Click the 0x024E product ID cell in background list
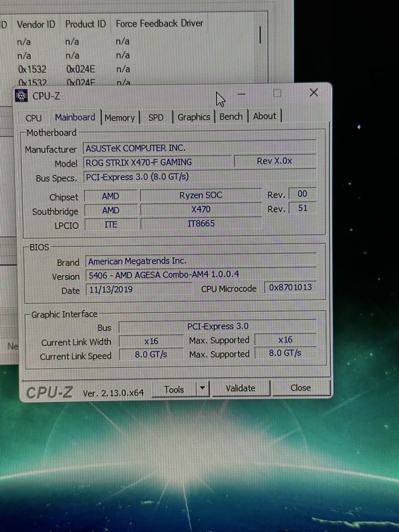Screen dimensions: 399x532 (81, 69)
